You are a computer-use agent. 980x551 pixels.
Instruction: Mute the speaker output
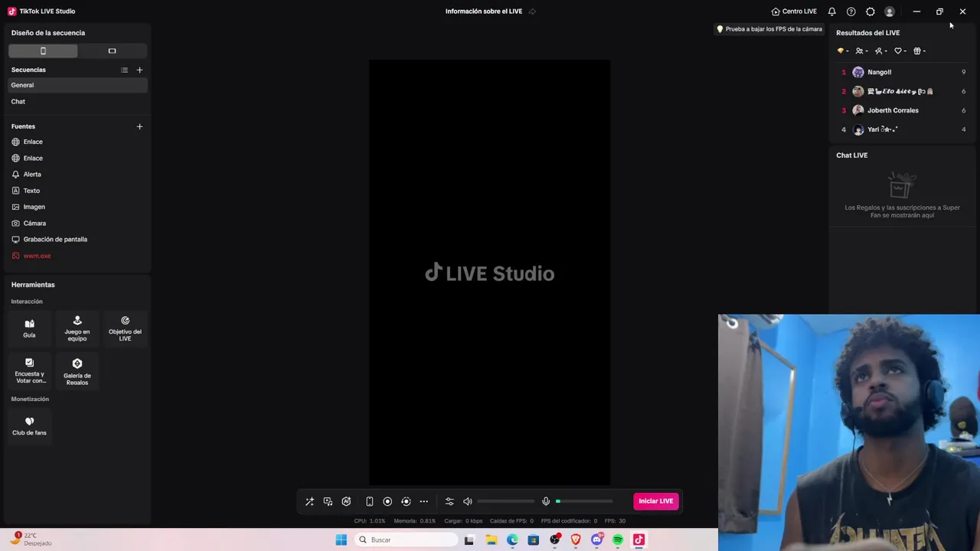tap(468, 501)
